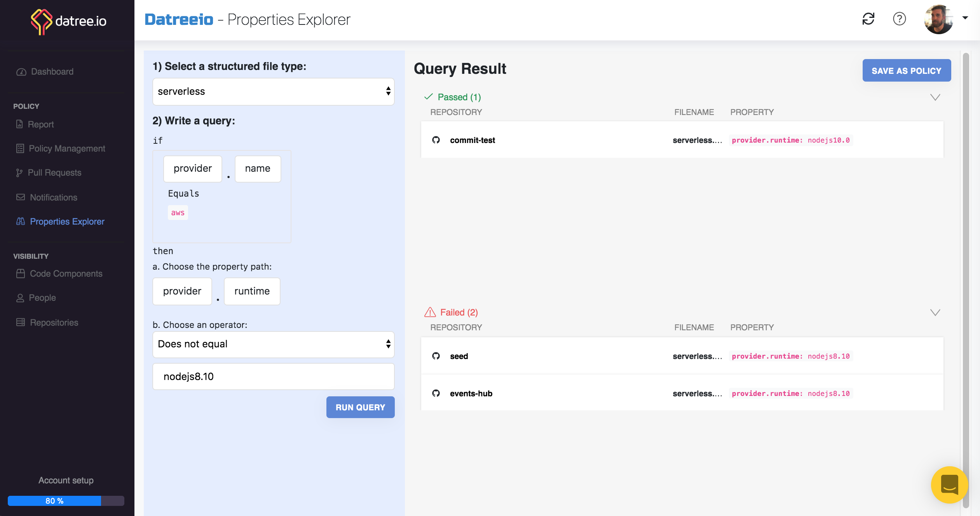Click the Dashboard gauge icon
The height and width of the screenshot is (516, 980).
click(21, 72)
